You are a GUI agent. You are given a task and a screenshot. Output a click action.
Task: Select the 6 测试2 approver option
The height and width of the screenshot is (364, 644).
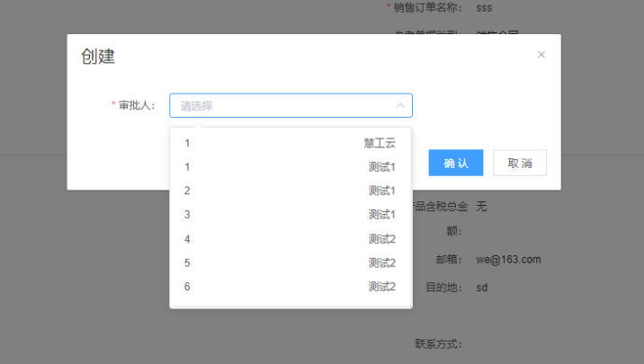tap(291, 287)
